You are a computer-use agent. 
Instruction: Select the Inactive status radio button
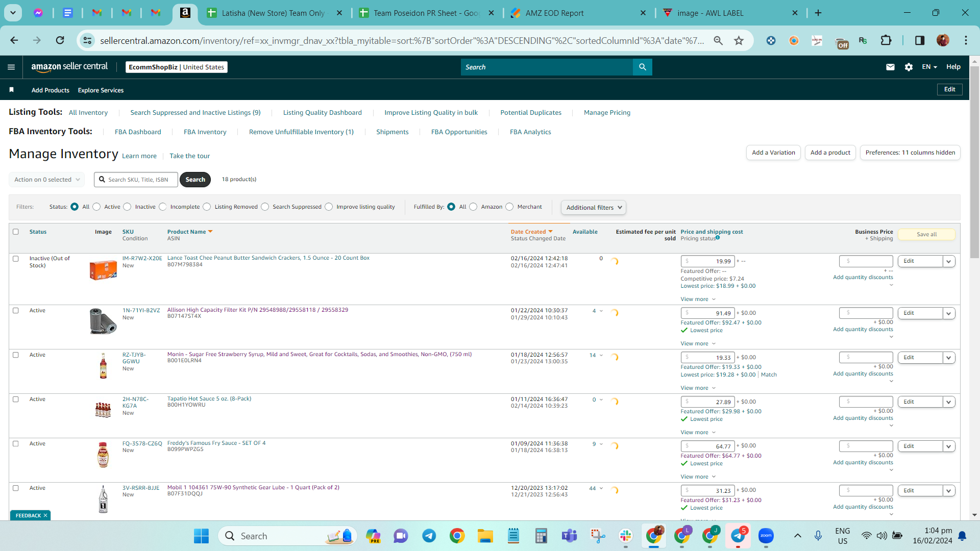coord(127,207)
